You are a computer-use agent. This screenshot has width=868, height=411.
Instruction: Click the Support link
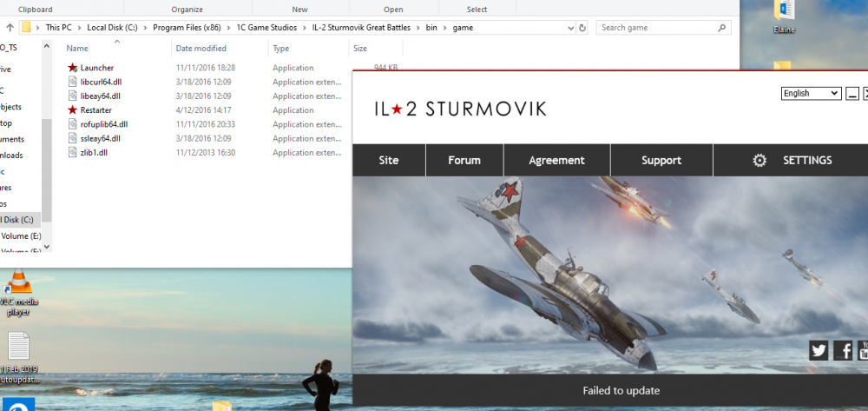(661, 161)
